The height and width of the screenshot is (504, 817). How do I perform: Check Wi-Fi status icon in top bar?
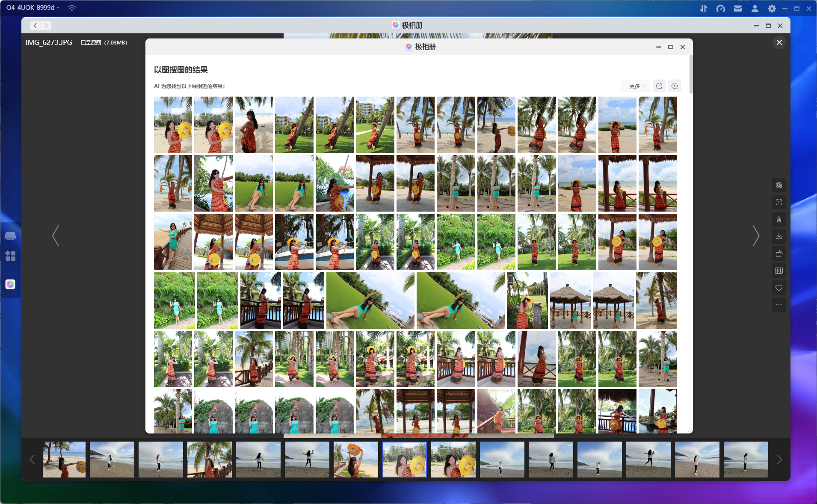72,8
